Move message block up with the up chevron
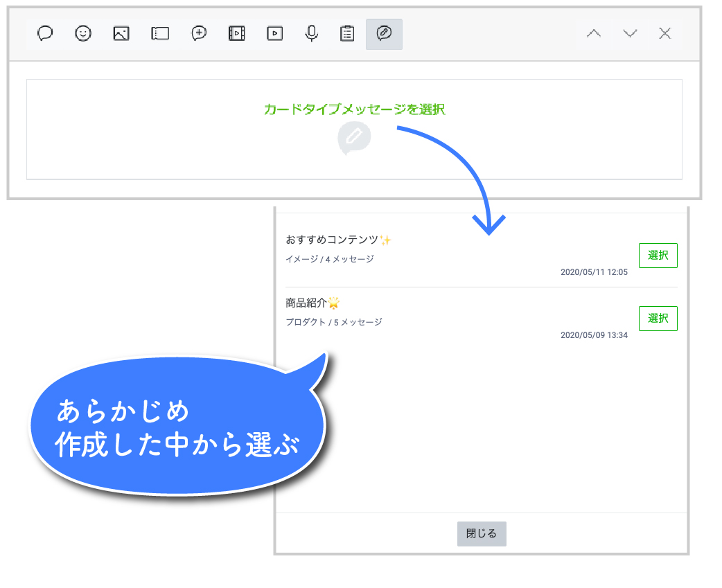Image resolution: width=722 pixels, height=588 pixels. (594, 33)
